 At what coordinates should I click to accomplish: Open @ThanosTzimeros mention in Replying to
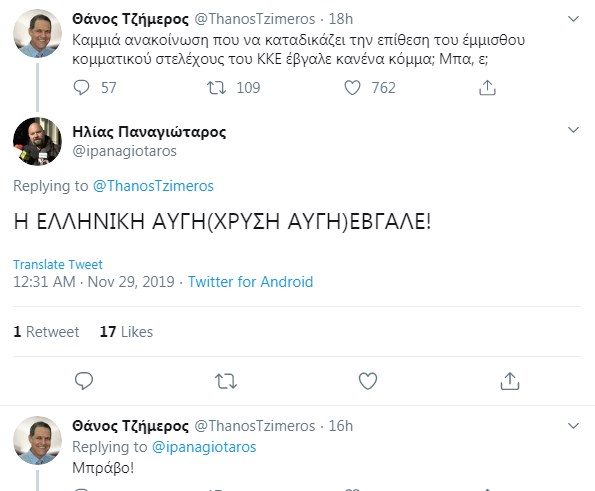tap(153, 186)
